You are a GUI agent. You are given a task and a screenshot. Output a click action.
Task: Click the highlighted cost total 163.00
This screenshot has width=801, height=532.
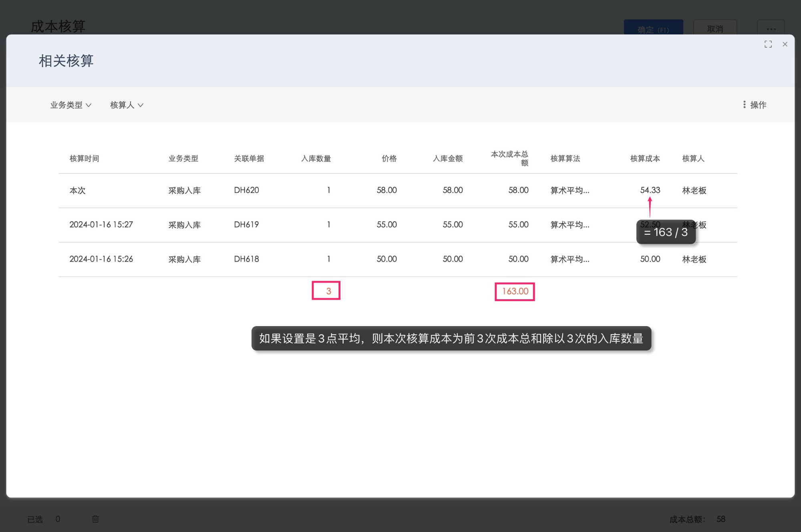point(514,291)
